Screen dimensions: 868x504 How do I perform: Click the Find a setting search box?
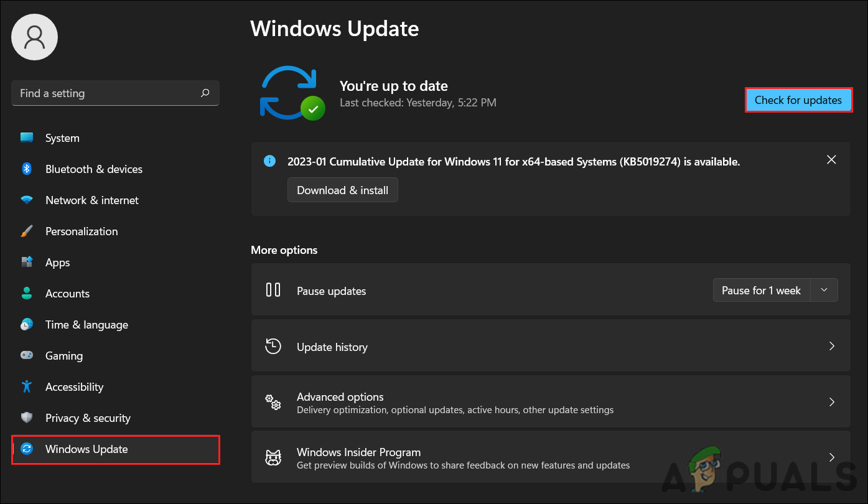pyautogui.click(x=115, y=93)
